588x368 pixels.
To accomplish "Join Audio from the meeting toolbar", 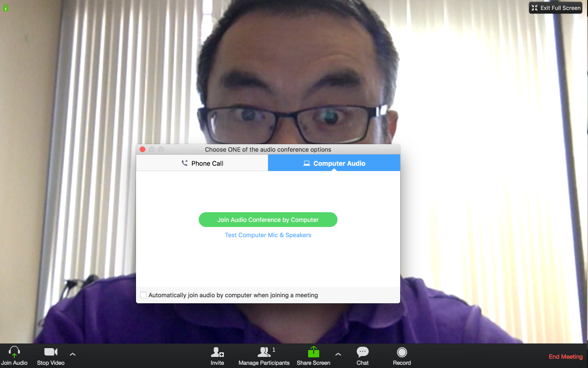I will (x=14, y=356).
